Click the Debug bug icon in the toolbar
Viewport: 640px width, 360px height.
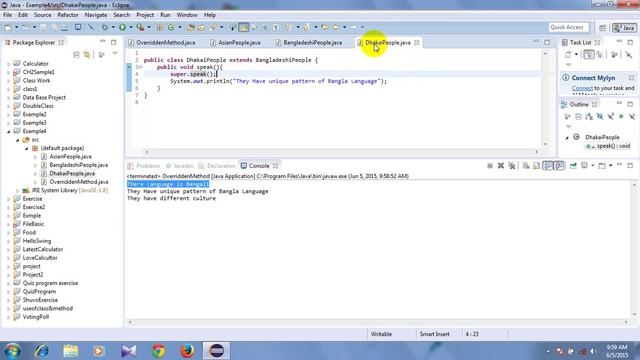105,27
